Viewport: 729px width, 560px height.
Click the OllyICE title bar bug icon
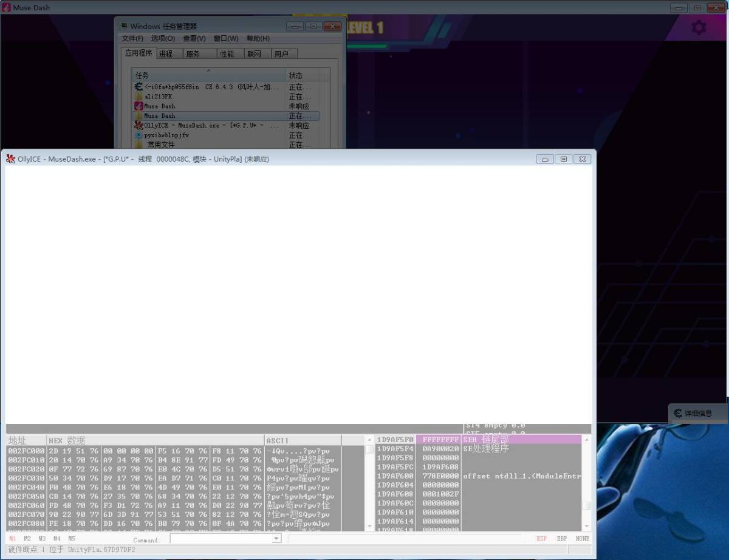pos(10,159)
